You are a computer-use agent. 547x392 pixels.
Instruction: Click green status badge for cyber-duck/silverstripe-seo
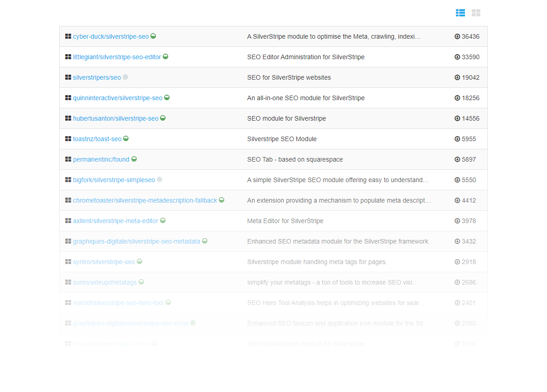154,36
